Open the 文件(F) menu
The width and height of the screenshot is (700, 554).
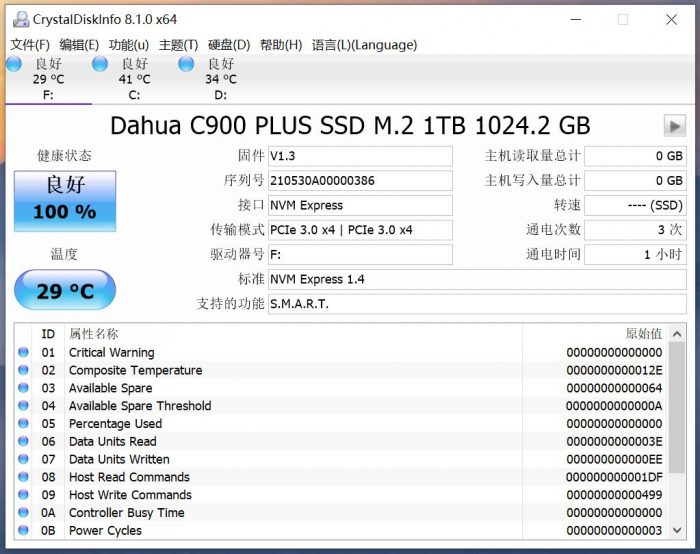[x=30, y=45]
